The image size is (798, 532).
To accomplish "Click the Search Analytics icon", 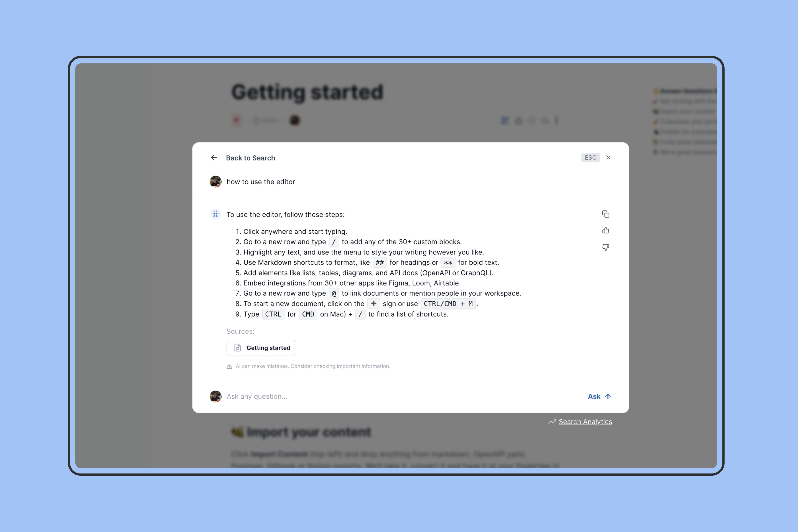I will point(552,422).
